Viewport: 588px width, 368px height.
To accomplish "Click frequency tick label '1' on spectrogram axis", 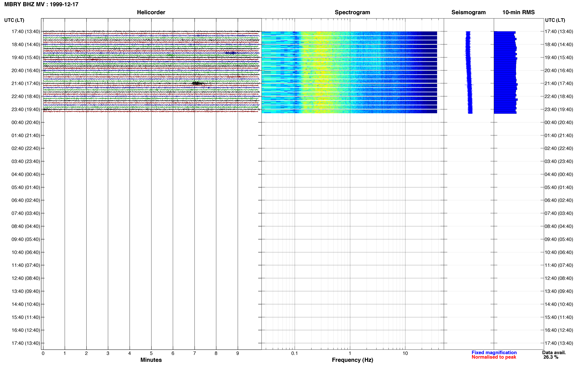I will [350, 353].
